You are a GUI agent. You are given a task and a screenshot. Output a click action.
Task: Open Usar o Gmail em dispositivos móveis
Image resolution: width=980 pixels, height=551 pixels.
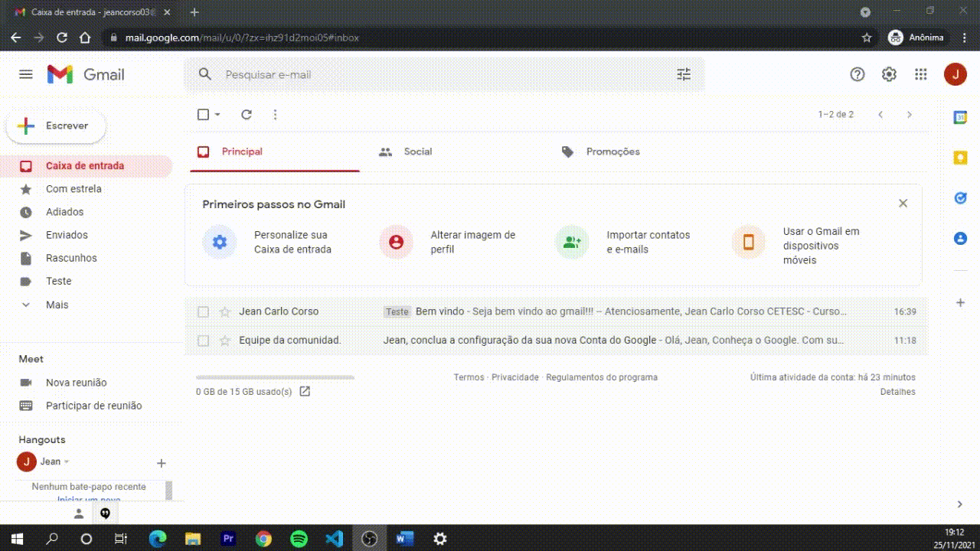click(x=798, y=246)
